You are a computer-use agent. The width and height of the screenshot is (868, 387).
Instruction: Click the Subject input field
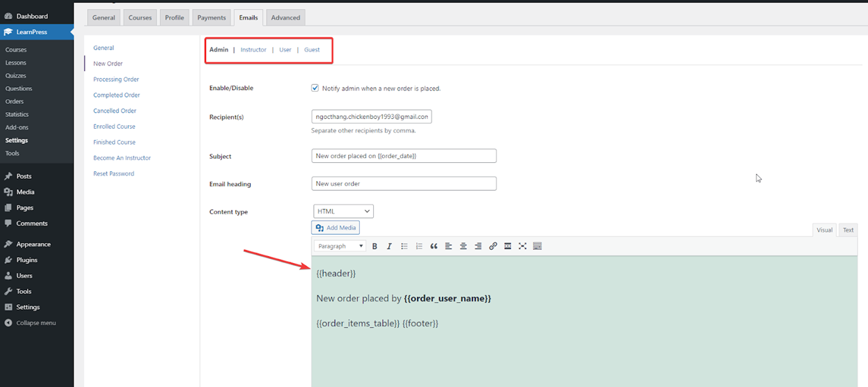pyautogui.click(x=404, y=156)
